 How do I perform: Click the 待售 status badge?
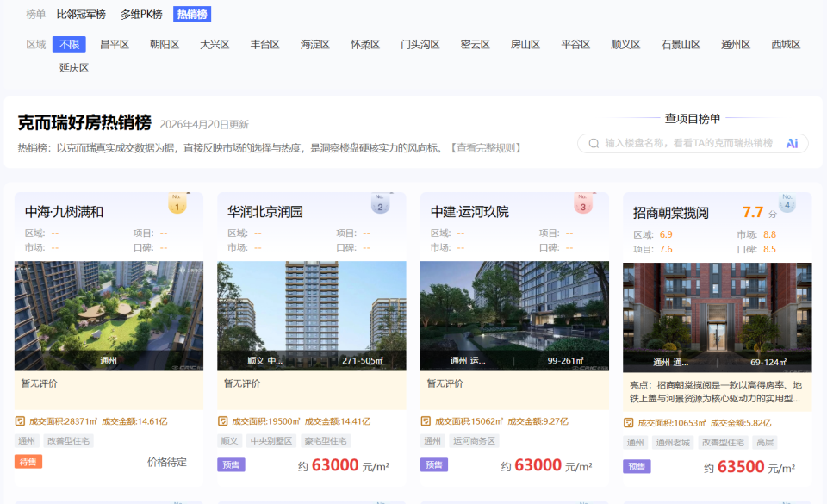tap(28, 462)
